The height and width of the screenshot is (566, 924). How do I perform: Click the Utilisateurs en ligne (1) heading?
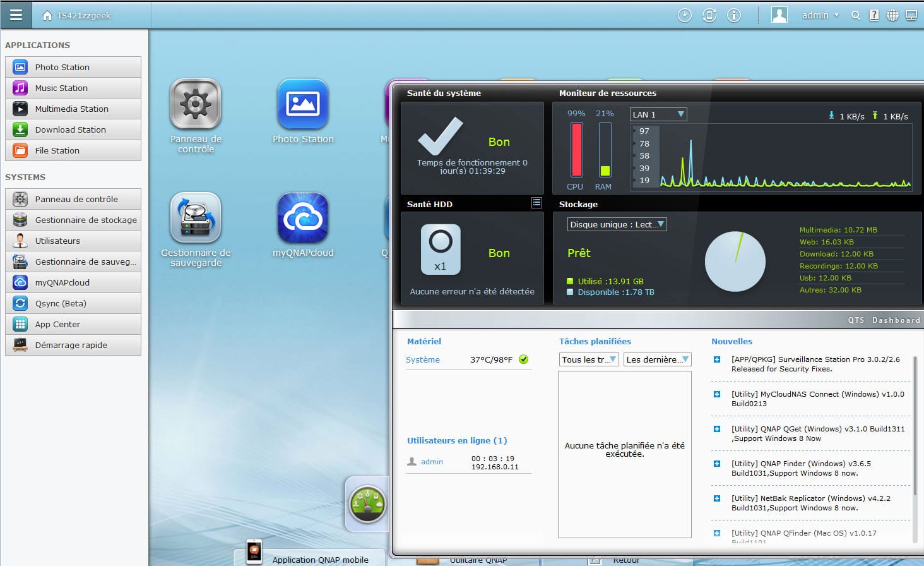457,440
